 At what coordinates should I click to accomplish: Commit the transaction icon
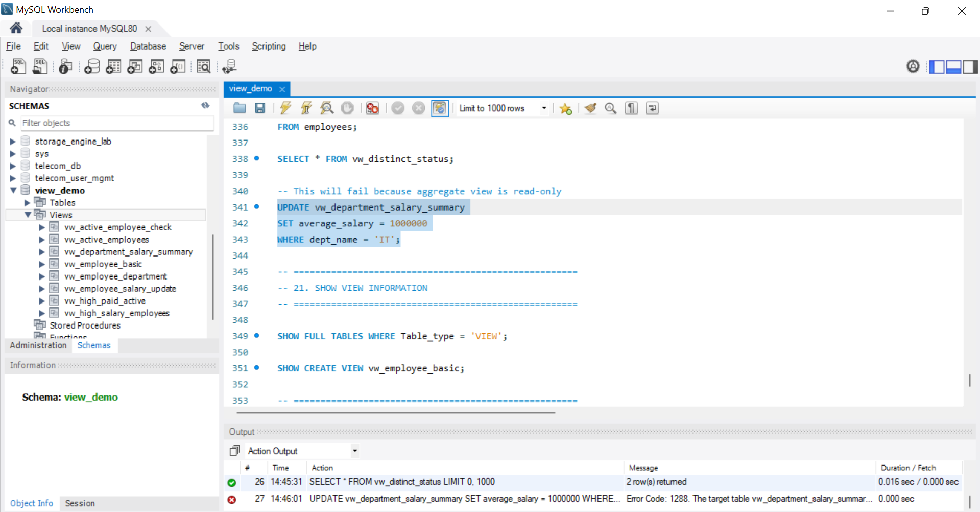point(398,108)
